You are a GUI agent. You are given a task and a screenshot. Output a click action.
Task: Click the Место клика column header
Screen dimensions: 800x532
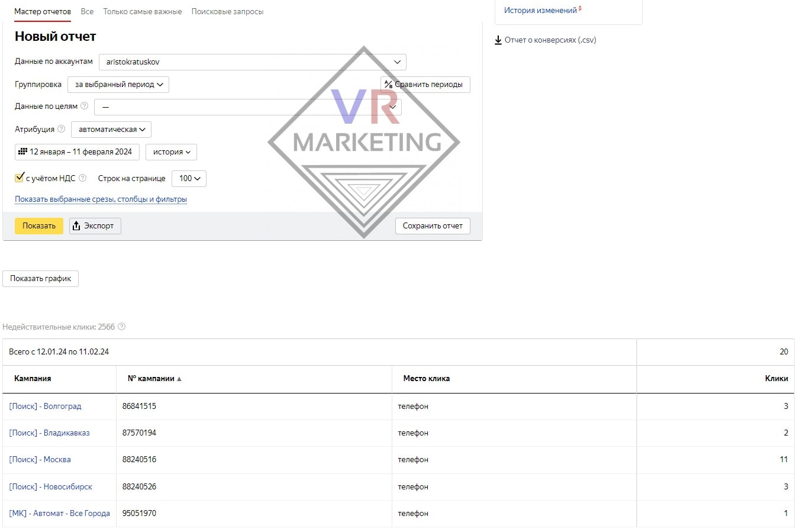426,379
